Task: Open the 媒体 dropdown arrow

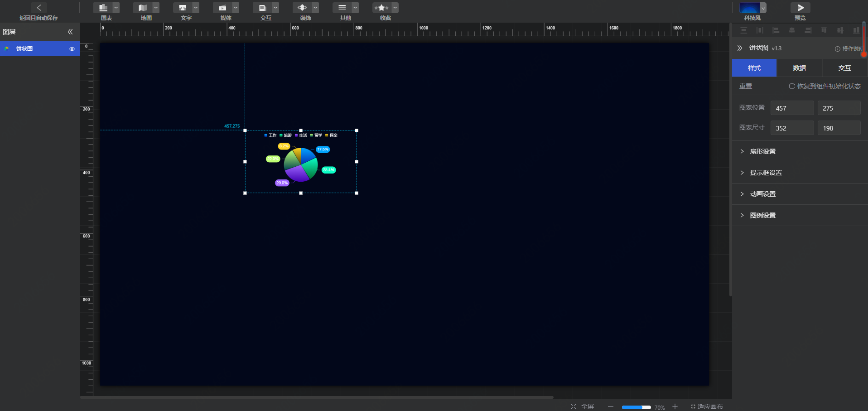Action: pos(236,8)
